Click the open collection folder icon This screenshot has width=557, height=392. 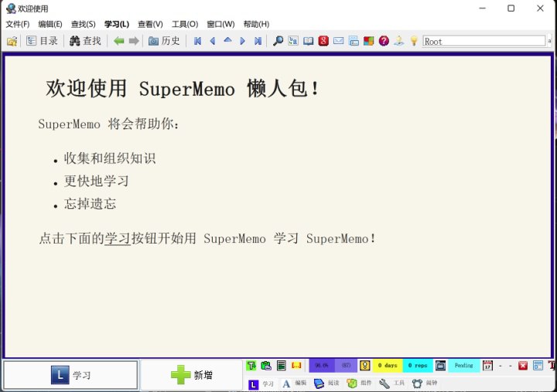12,41
